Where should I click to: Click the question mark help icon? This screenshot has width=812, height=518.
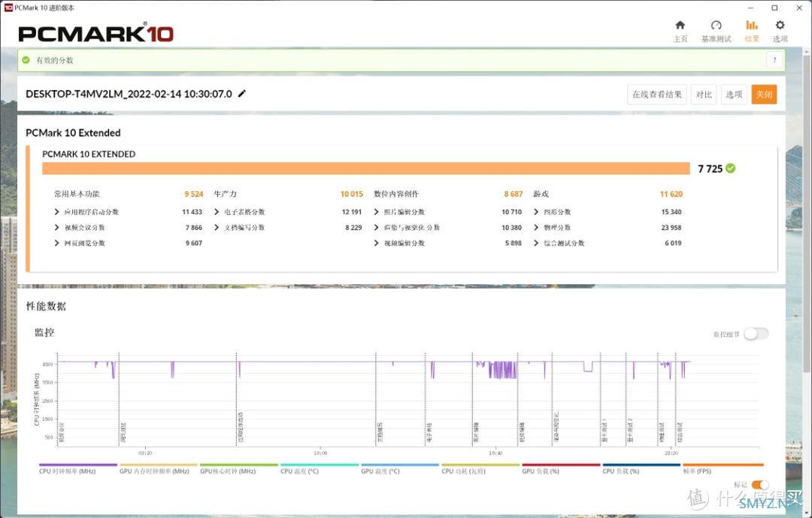pyautogui.click(x=774, y=60)
